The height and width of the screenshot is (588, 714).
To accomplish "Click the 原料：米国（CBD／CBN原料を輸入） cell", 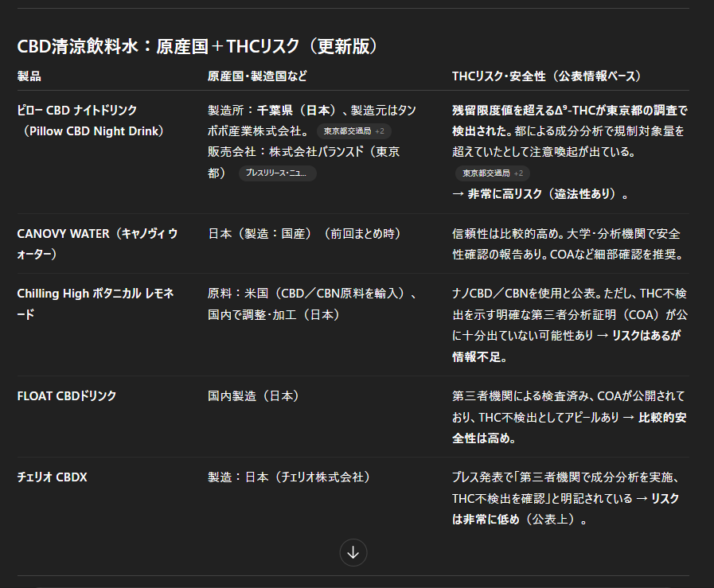I will click(x=312, y=304).
